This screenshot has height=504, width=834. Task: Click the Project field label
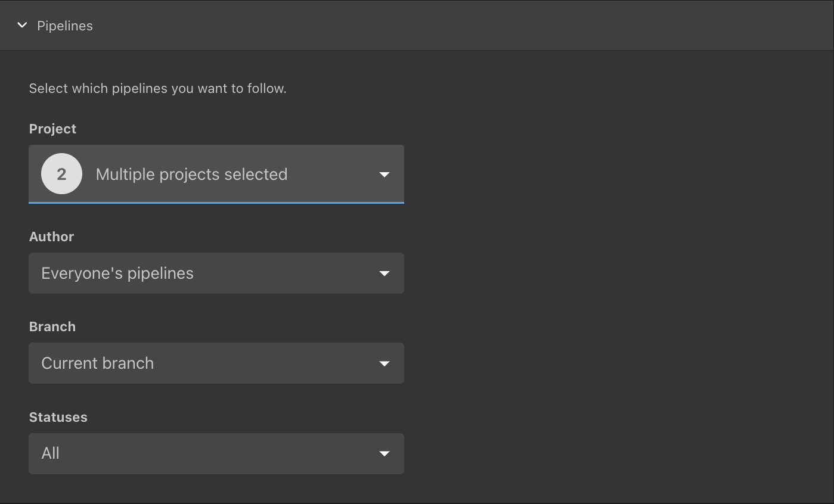pos(52,129)
